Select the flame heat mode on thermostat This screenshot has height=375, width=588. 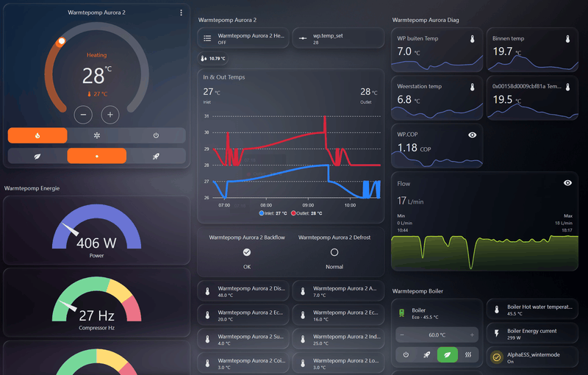pyautogui.click(x=37, y=135)
